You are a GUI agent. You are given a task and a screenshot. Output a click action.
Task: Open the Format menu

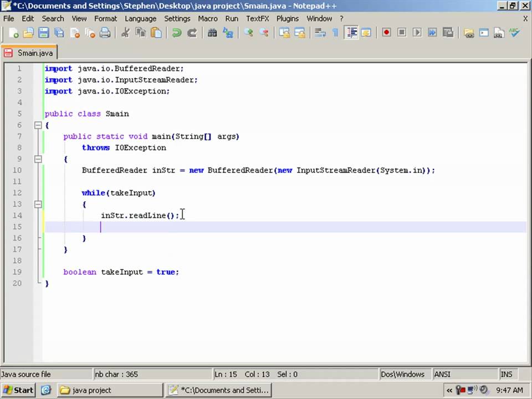[105, 18]
